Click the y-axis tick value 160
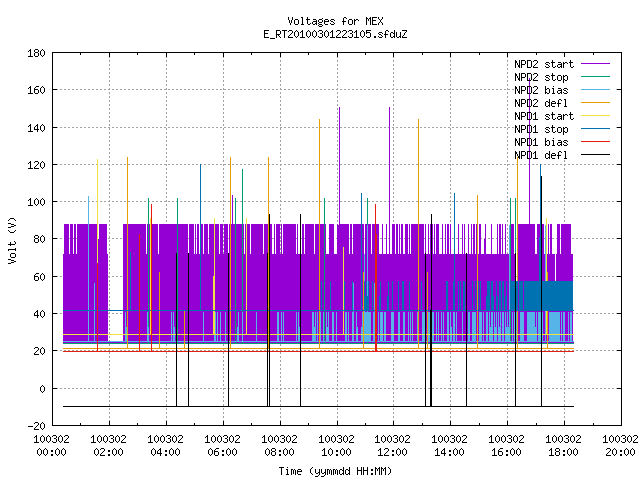 click(36, 90)
